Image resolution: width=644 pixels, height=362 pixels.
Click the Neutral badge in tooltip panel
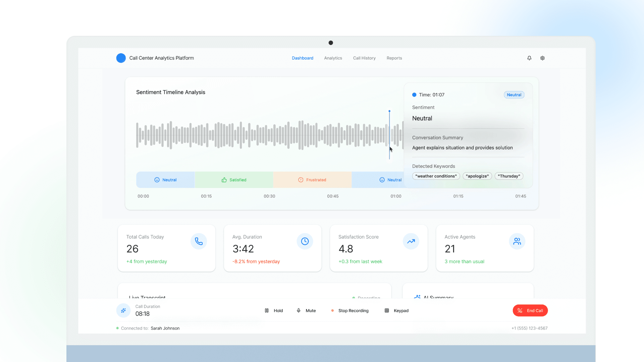click(x=514, y=95)
